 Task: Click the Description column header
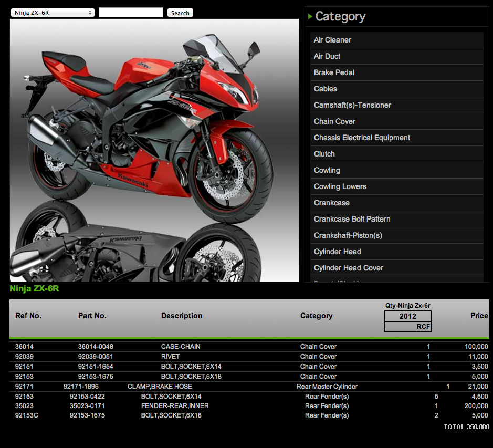click(x=182, y=316)
